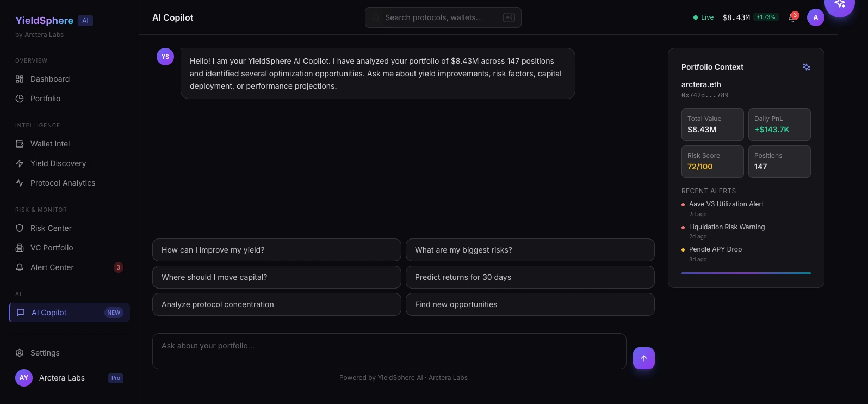Screen dimensions: 868x404
Task: Open VC Portfolio page
Action: pyautogui.click(x=69, y=248)
